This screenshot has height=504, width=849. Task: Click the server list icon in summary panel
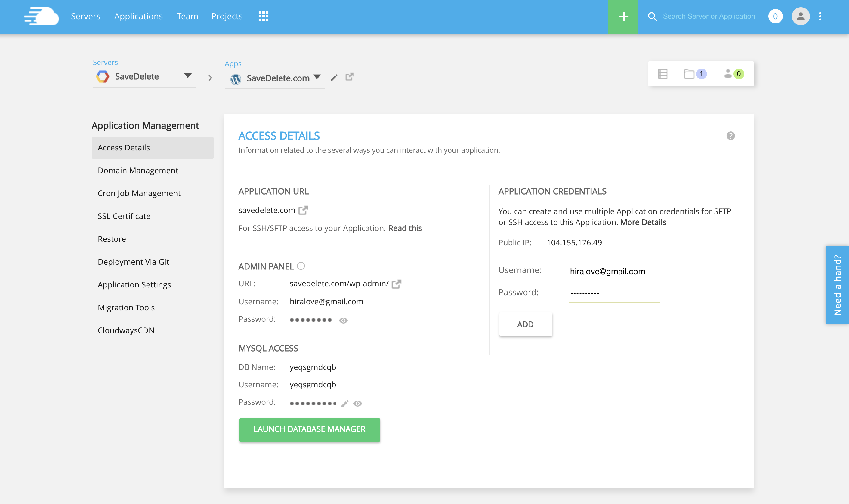tap(662, 74)
